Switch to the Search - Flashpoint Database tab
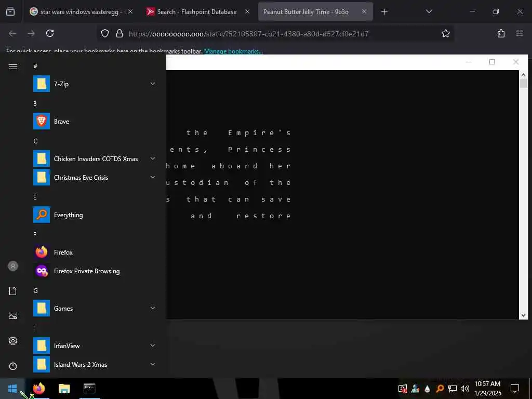This screenshot has width=532, height=399. tap(198, 12)
